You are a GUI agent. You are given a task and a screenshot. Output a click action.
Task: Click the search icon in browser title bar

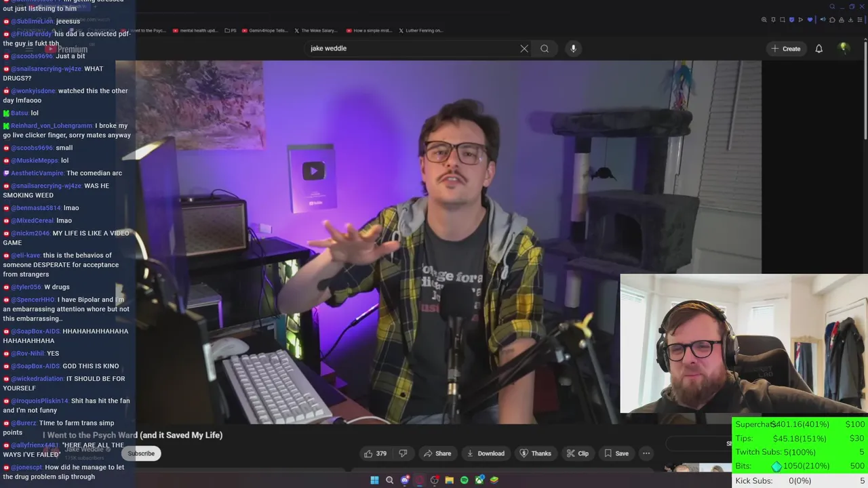832,7
